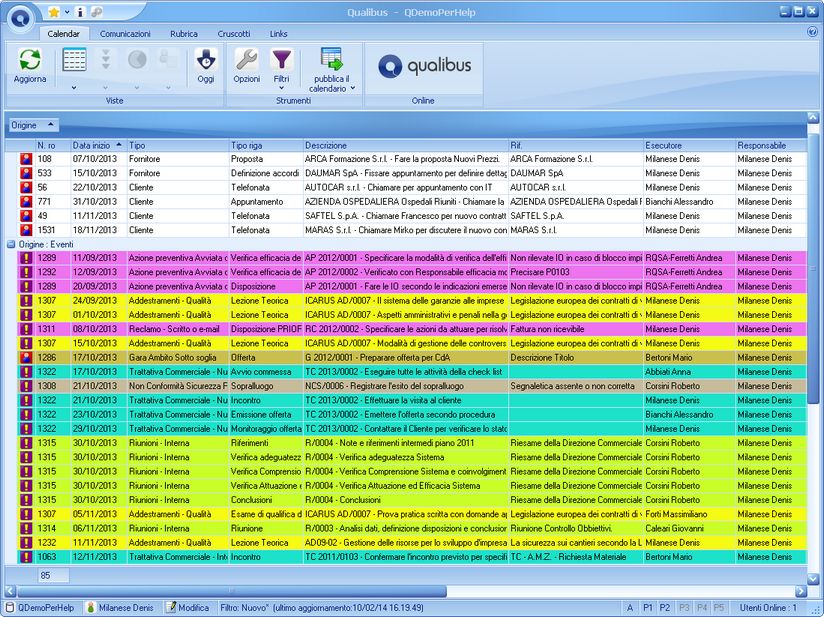Open Opzioni wrench tool

pos(246,59)
